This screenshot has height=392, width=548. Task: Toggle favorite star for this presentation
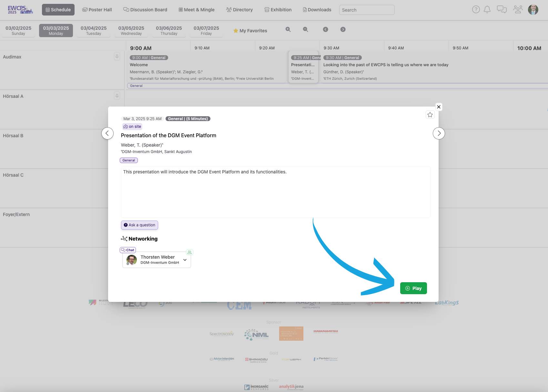430,115
